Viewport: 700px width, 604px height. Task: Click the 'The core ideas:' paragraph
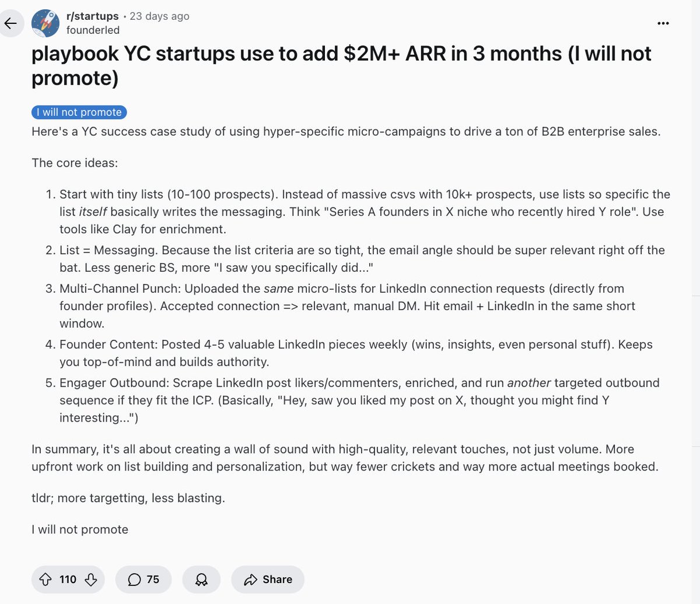click(x=75, y=163)
